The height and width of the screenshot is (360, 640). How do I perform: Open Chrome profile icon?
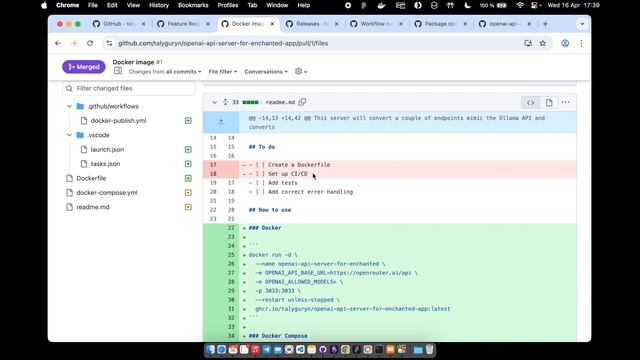(x=565, y=43)
